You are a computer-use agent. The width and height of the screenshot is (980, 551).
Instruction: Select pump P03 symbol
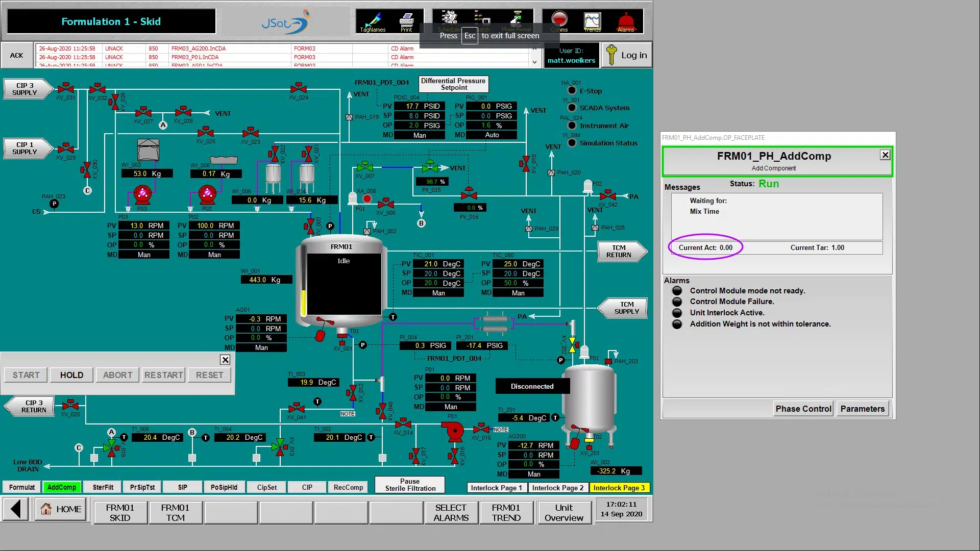(142, 194)
